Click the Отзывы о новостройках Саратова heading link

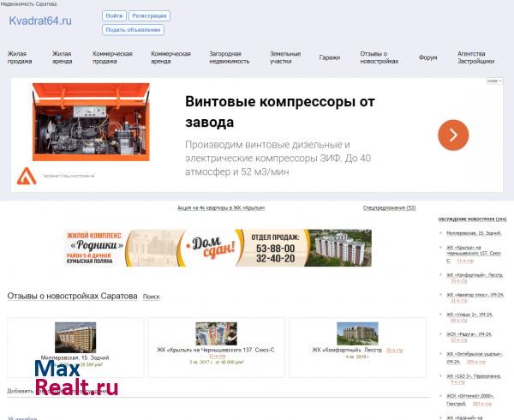point(73,296)
